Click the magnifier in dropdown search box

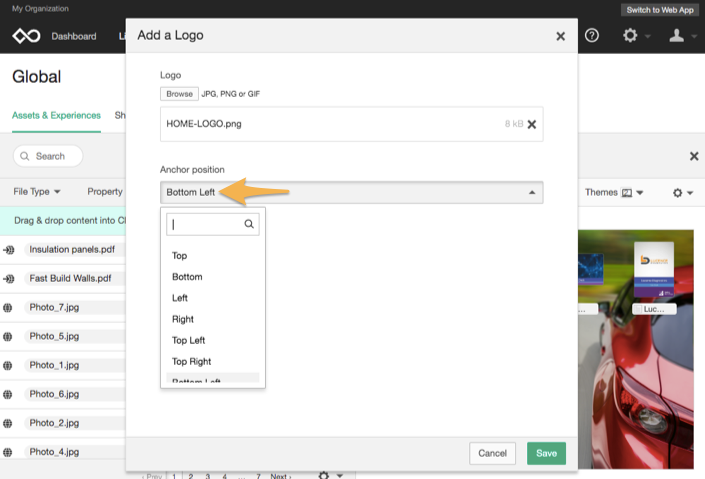pyautogui.click(x=249, y=224)
